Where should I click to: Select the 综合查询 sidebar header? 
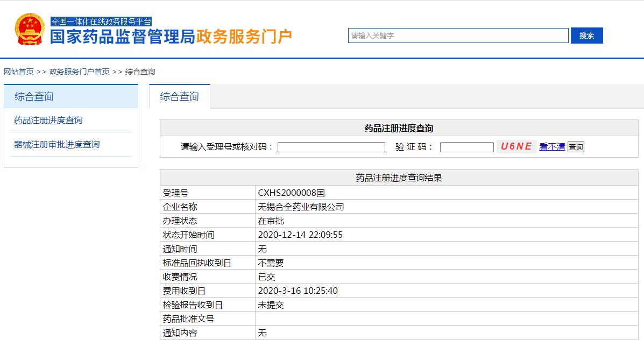(71, 96)
